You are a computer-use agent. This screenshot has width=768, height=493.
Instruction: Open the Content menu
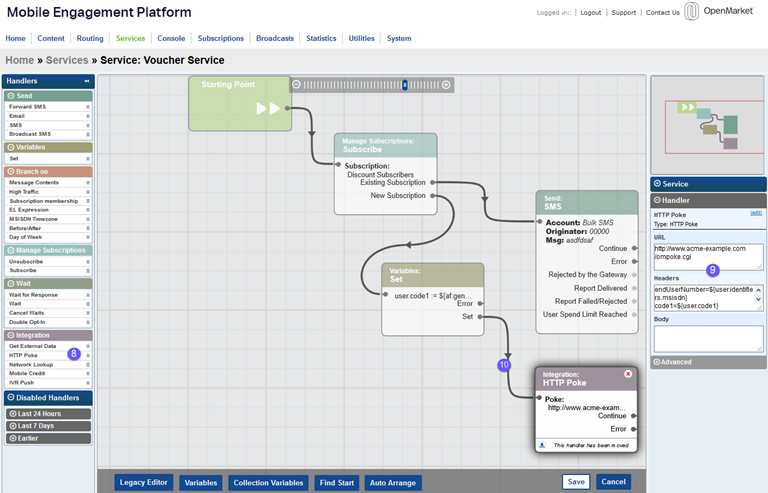(x=51, y=38)
